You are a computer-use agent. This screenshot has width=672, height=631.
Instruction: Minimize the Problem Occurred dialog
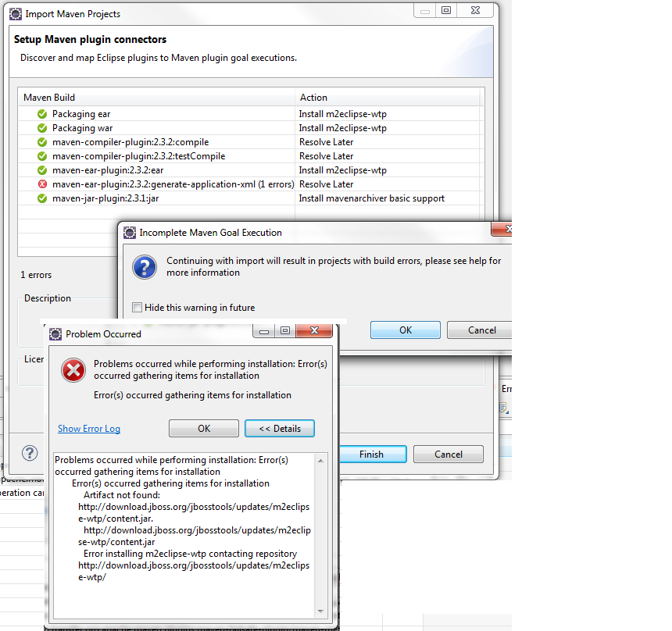point(264,330)
